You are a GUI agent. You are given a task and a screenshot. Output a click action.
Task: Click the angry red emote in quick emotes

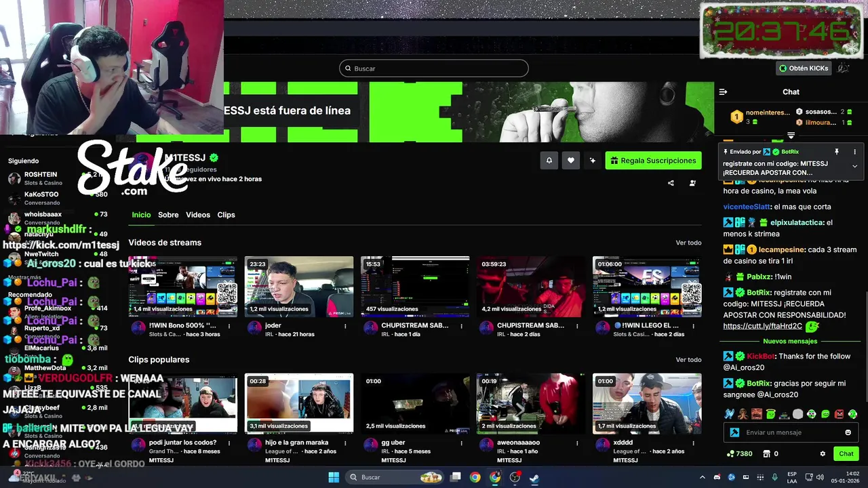[x=839, y=414]
